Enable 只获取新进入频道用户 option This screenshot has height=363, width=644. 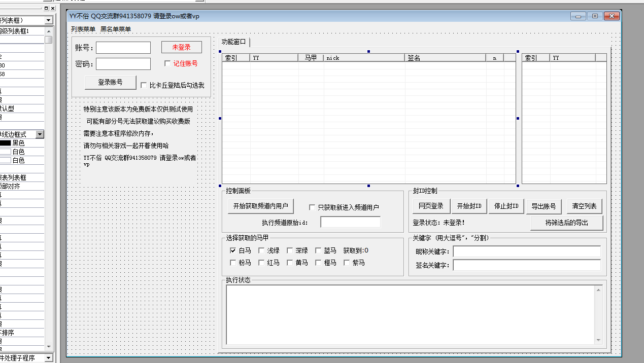coord(313,207)
